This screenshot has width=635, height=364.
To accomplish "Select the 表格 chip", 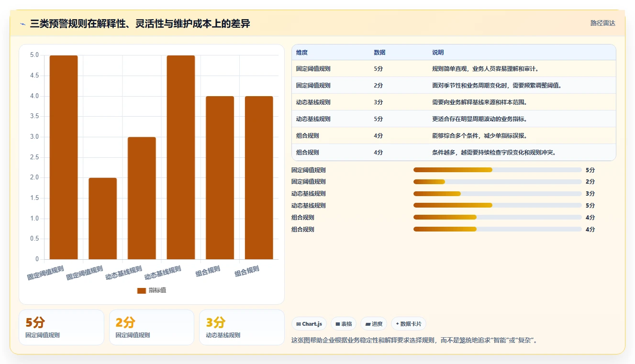I will coord(344,324).
